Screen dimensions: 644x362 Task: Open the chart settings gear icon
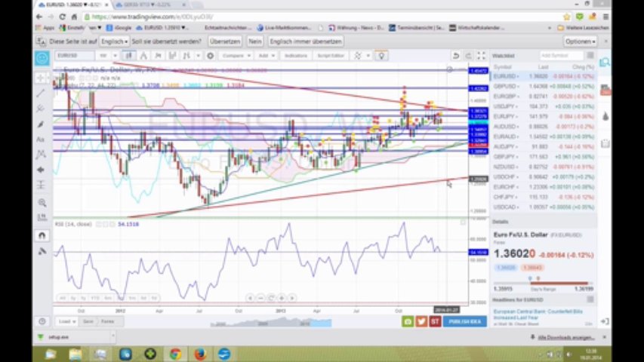[x=211, y=55]
